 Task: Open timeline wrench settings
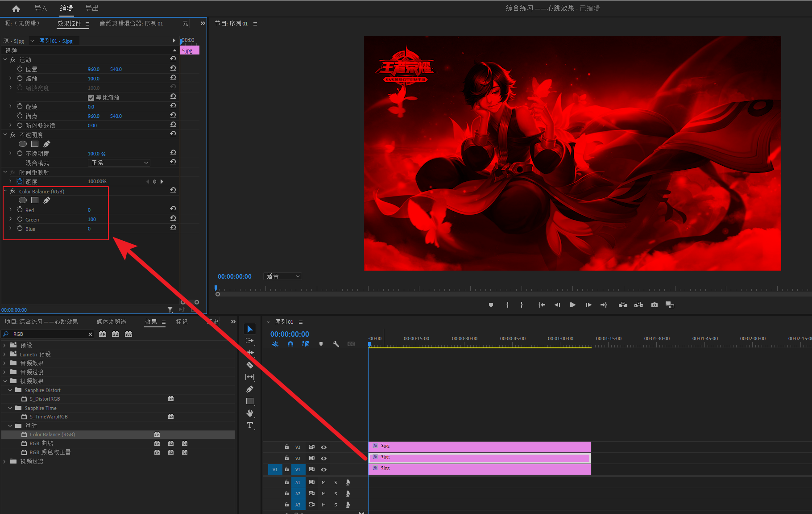click(x=336, y=344)
